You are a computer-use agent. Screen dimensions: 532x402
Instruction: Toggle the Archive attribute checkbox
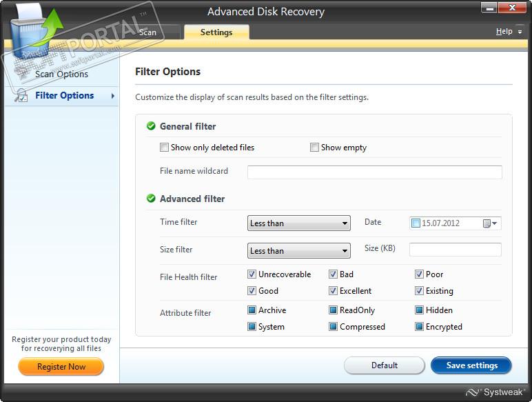click(x=252, y=310)
